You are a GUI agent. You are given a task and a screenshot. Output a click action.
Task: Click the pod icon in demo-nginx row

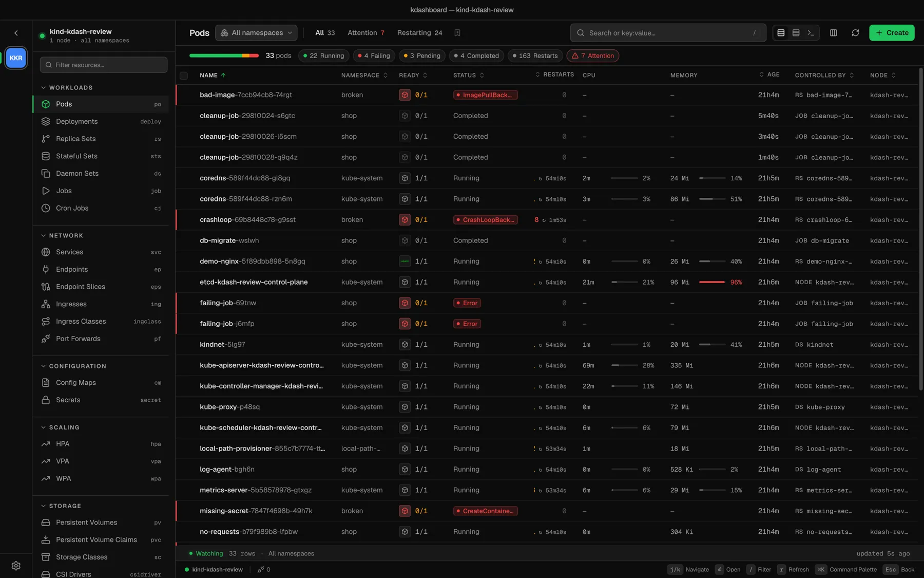pos(405,262)
